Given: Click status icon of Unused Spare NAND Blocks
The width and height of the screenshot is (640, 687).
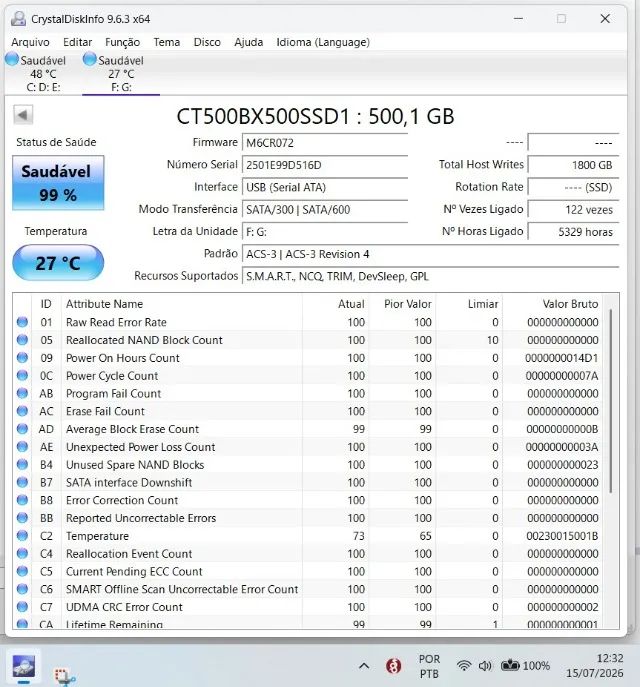Looking at the screenshot, I should pyautogui.click(x=22, y=464).
